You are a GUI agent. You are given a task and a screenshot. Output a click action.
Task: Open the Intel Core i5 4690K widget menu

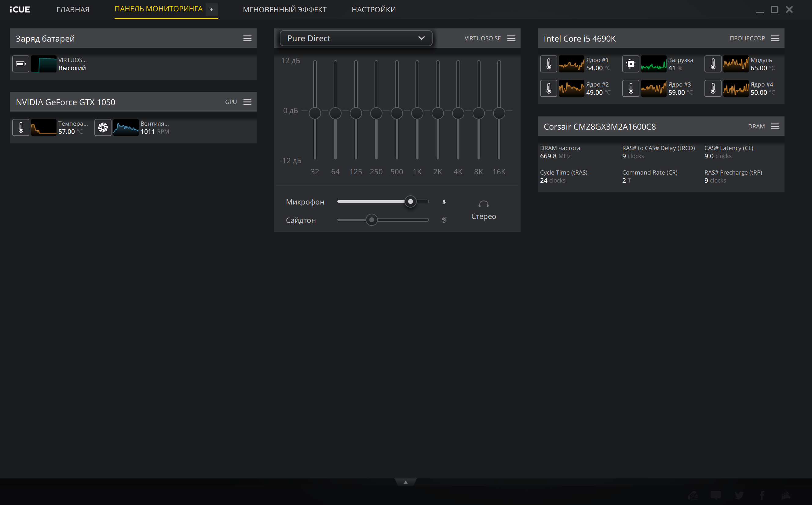(775, 39)
